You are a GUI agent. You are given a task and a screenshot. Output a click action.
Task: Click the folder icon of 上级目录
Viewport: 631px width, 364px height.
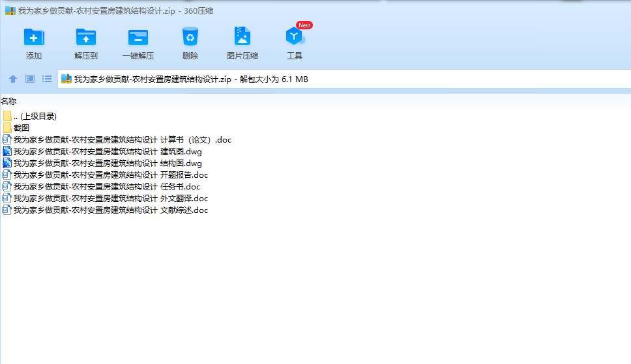7,117
